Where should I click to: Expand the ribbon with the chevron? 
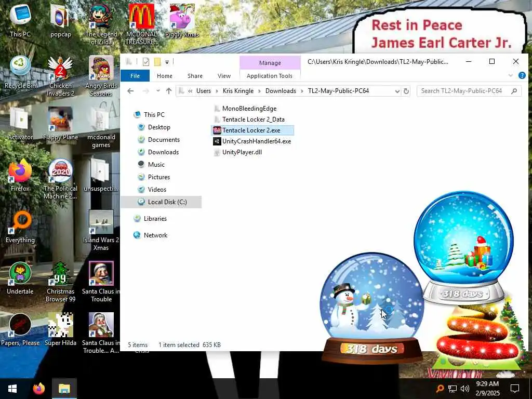[510, 76]
